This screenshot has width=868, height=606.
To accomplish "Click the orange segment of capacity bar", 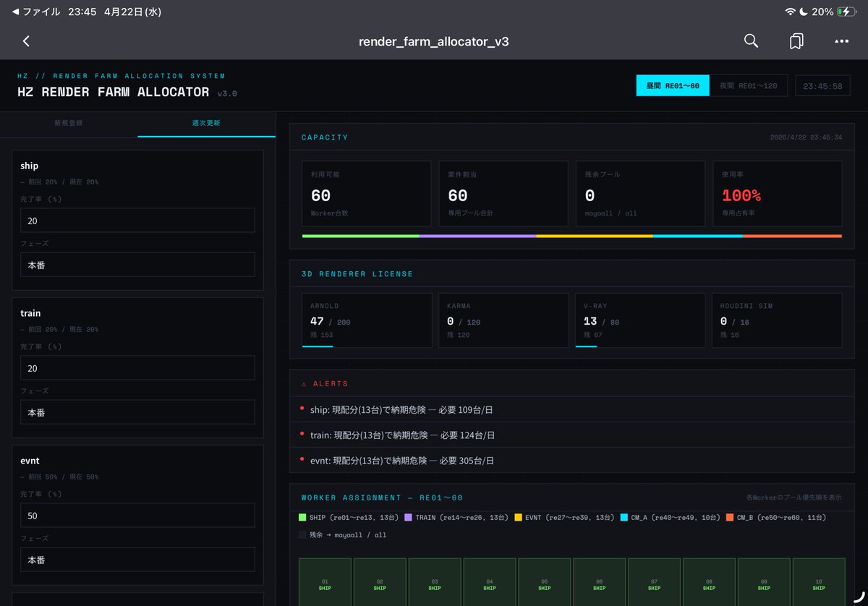I will (792, 236).
